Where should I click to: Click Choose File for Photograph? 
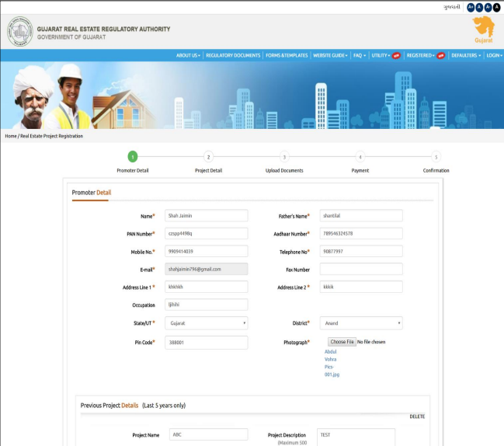(342, 342)
